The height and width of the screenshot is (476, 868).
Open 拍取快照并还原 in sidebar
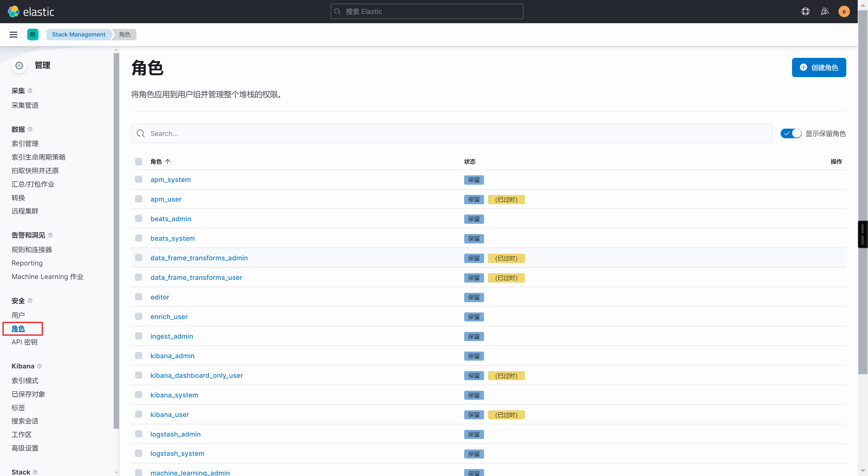click(35, 171)
